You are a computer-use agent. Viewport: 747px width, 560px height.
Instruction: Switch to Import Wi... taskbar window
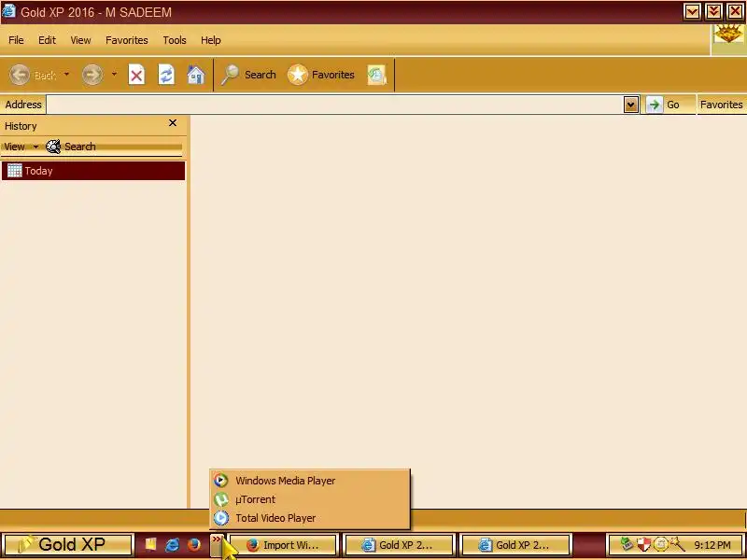[x=284, y=545]
